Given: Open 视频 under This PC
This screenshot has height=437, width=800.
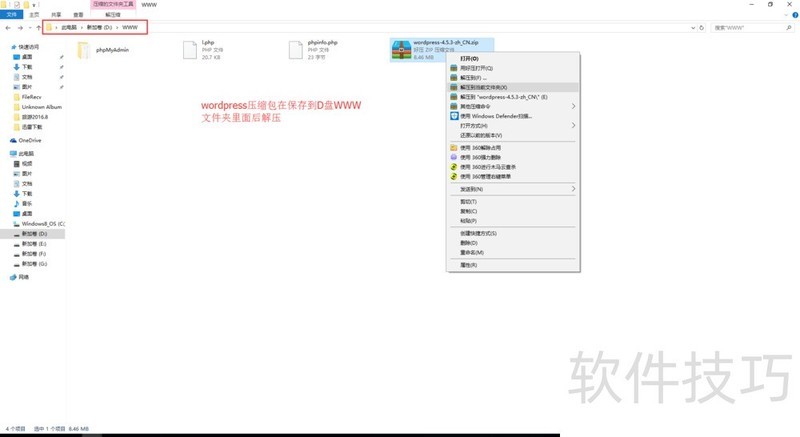Looking at the screenshot, I should 27,164.
